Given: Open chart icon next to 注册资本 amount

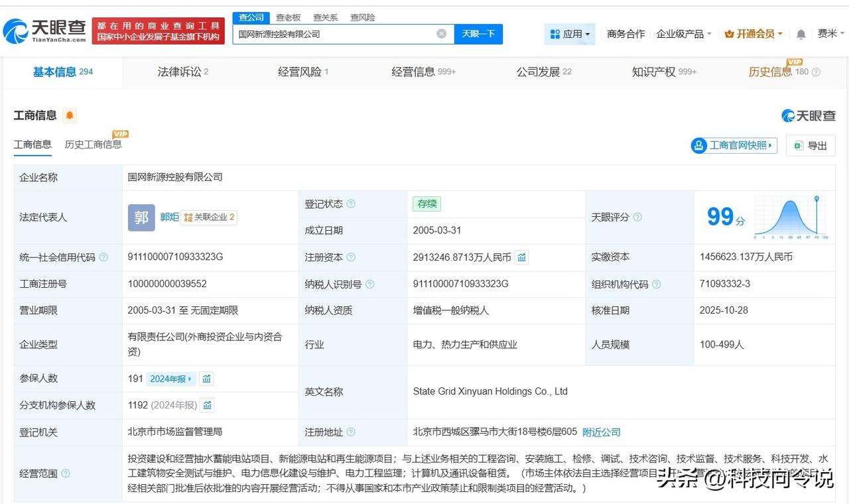Looking at the screenshot, I should [522, 257].
